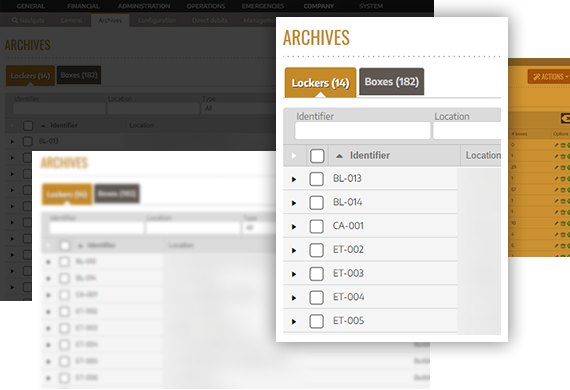Expand the BL-013 row in the front panel

[x=294, y=179]
